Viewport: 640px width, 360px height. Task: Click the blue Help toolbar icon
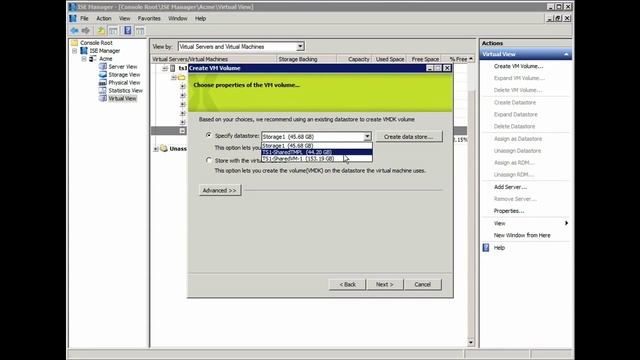point(128,31)
